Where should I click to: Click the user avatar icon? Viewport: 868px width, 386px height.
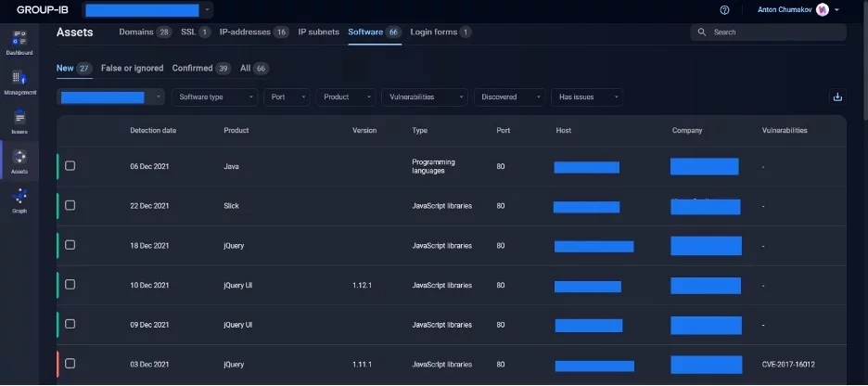(x=822, y=10)
